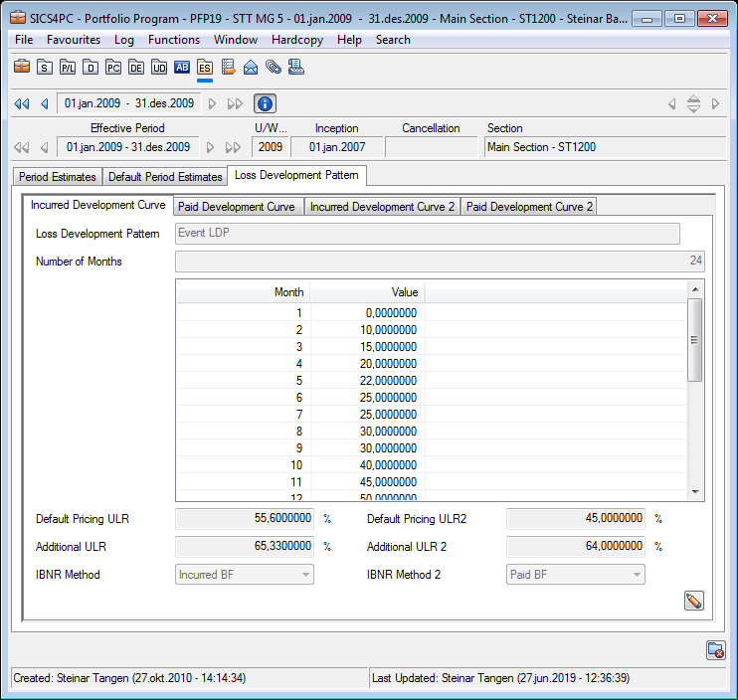
Task: Open the Functions menu
Action: click(x=174, y=40)
